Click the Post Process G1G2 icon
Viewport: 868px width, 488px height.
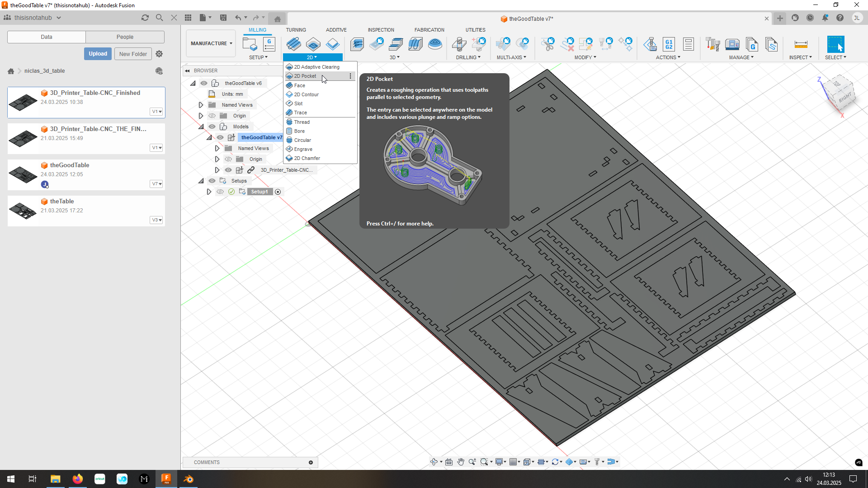point(669,44)
